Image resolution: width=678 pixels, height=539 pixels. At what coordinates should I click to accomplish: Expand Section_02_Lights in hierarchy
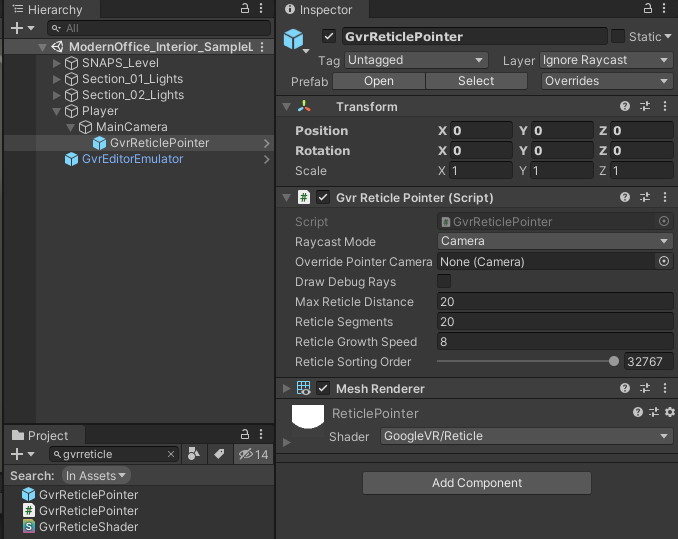(56, 95)
